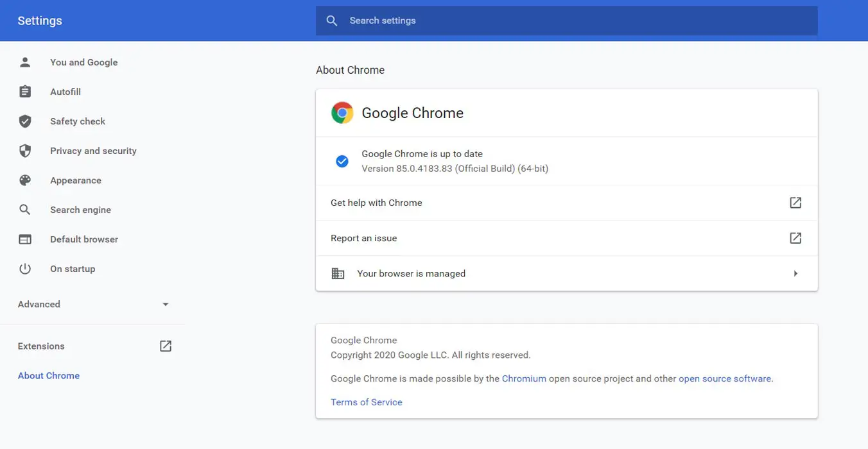Click the power icon next to On startup
868x449 pixels.
tap(25, 269)
